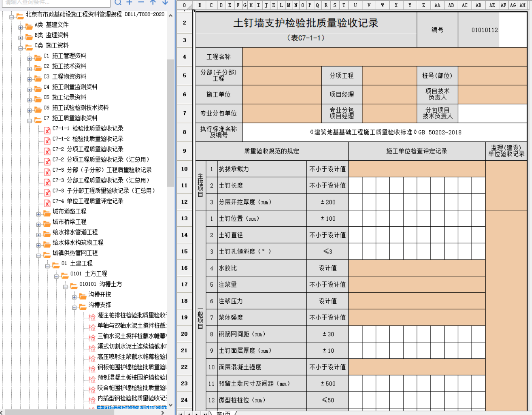Select 内插型钢检验批质量验收记录 tree item
The image size is (532, 415).
(x=132, y=398)
